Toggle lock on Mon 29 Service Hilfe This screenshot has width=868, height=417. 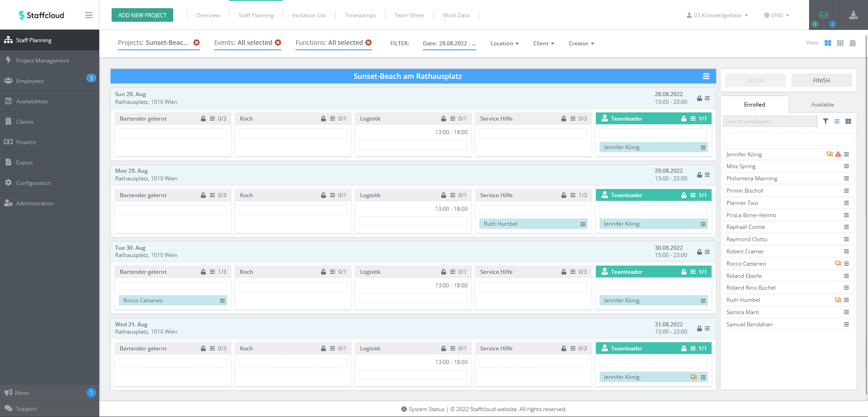(x=564, y=195)
